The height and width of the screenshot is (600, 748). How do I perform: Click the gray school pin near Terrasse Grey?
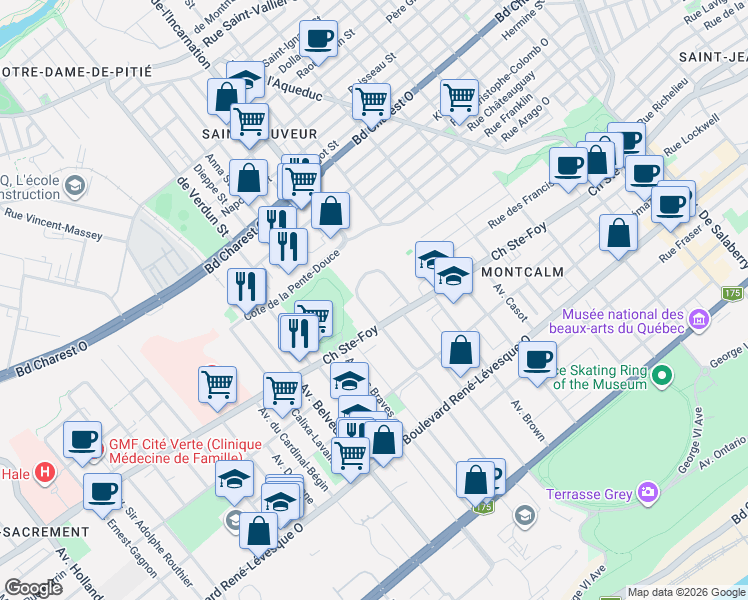coord(525,516)
